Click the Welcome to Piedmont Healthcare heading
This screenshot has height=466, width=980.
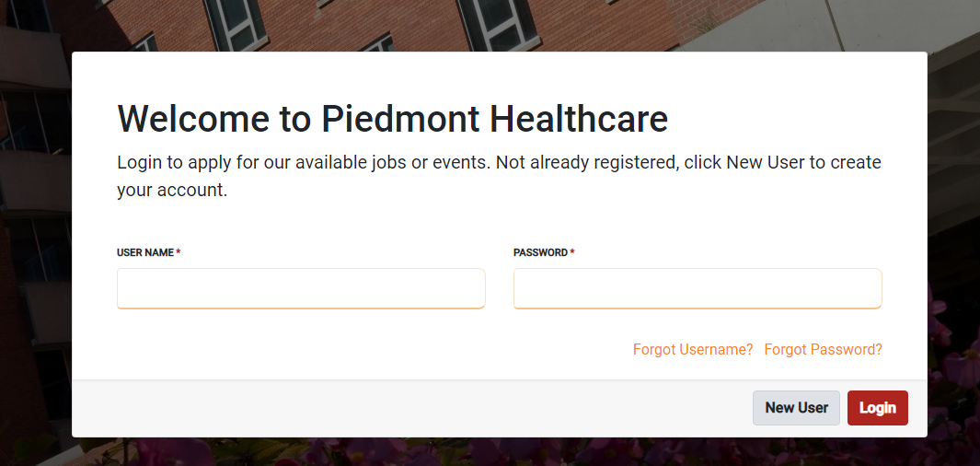tap(392, 120)
